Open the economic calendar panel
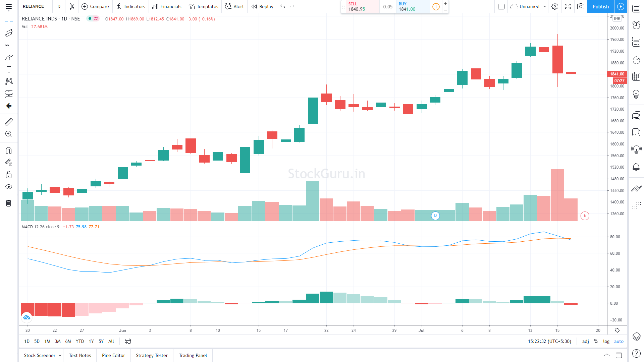This screenshot has height=362, width=644. [x=636, y=76]
